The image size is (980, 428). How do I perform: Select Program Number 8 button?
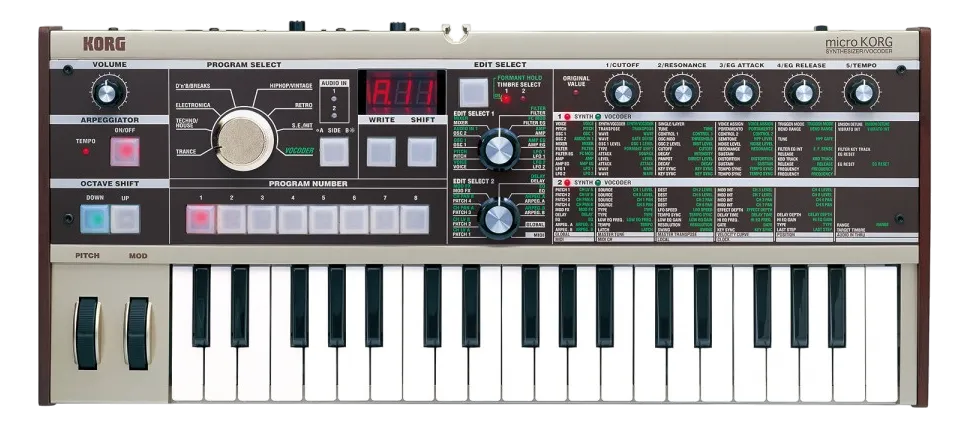[x=414, y=219]
